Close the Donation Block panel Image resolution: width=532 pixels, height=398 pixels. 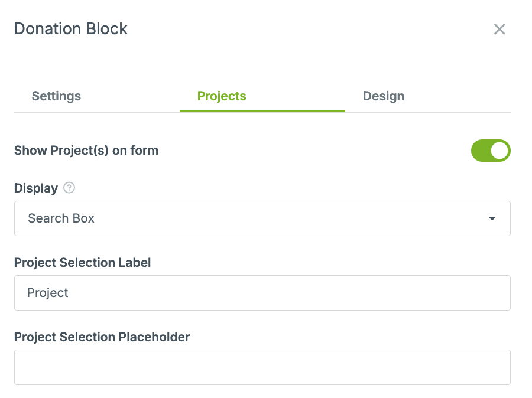(499, 29)
